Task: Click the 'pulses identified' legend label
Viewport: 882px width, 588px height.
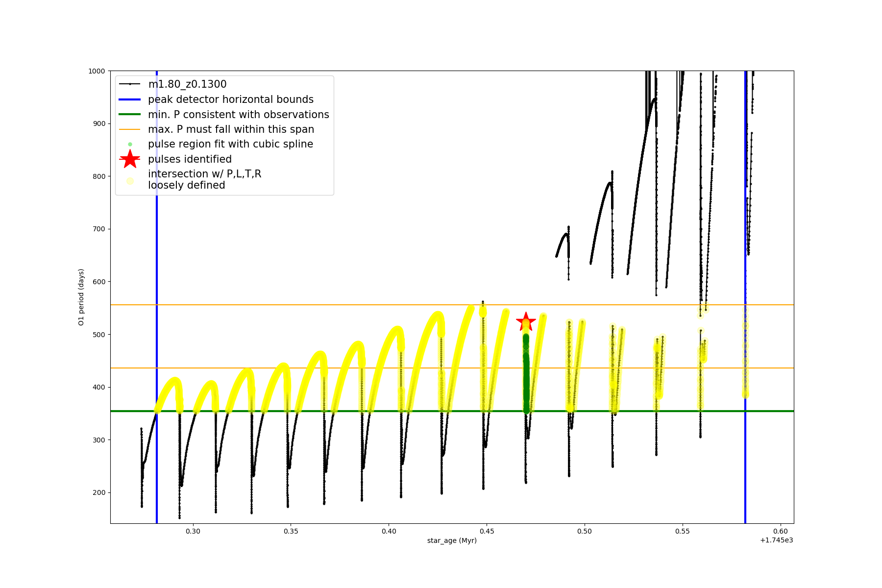Action: pyautogui.click(x=190, y=159)
